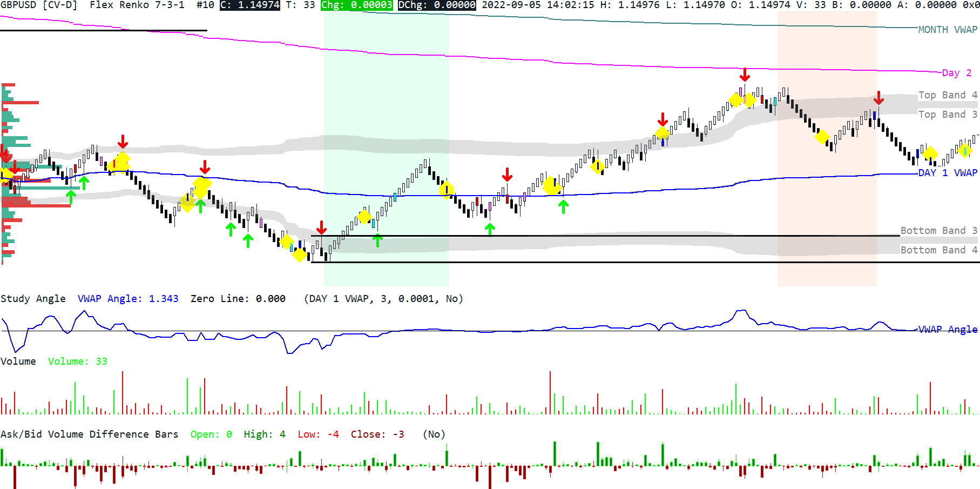Click the GBPUSD [CV-D] symbol label
Screen dimensions: 980x489
pyautogui.click(x=39, y=5)
